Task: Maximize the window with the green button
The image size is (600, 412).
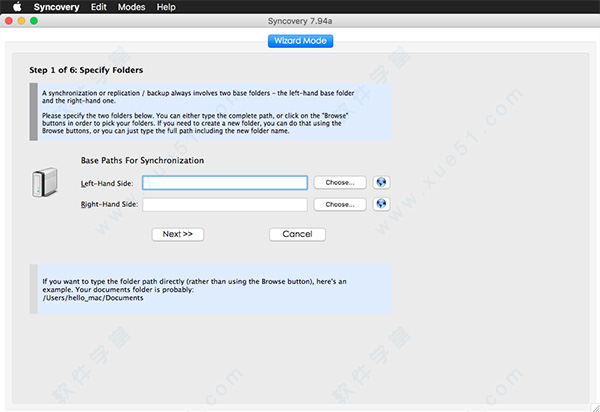Action: [34, 21]
